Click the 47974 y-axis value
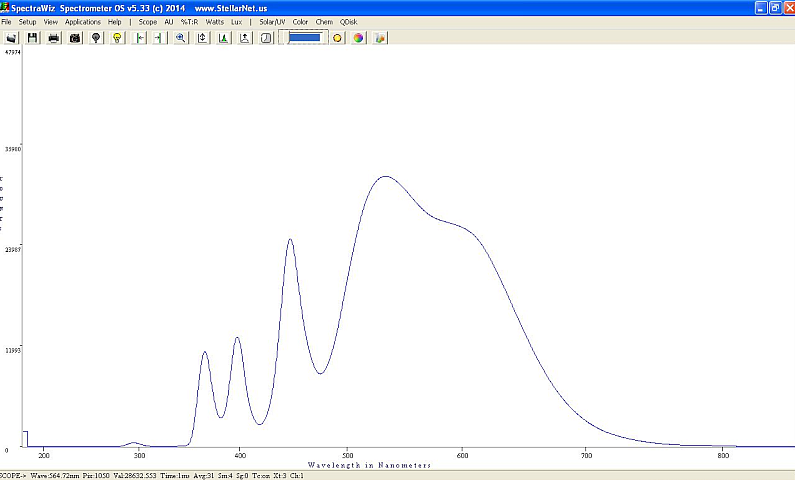795x480 pixels. pos(13,52)
